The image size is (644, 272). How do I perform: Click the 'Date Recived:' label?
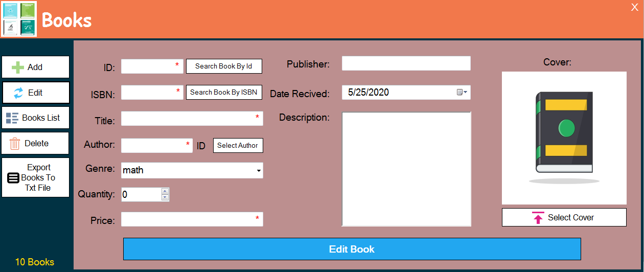300,94
